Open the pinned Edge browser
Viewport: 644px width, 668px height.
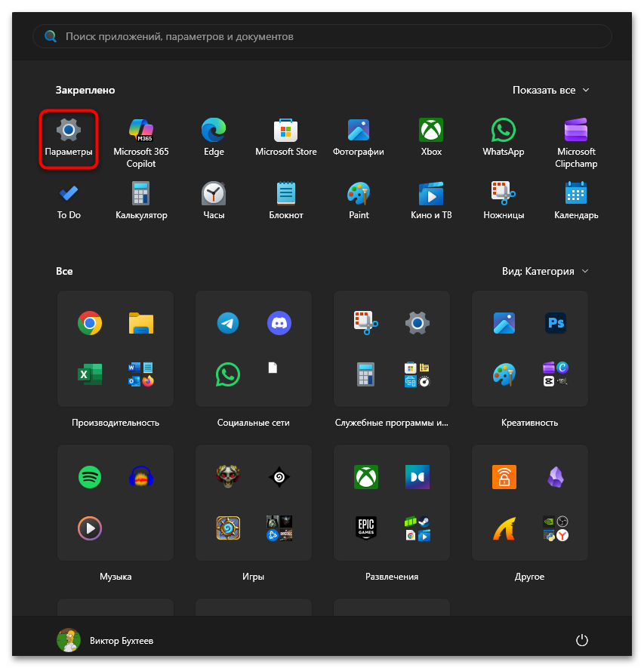tap(214, 137)
